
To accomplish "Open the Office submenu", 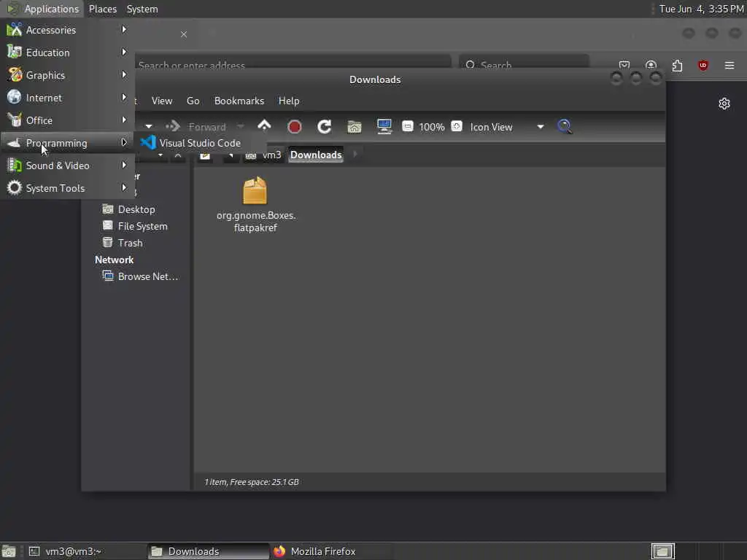I will pyautogui.click(x=67, y=120).
